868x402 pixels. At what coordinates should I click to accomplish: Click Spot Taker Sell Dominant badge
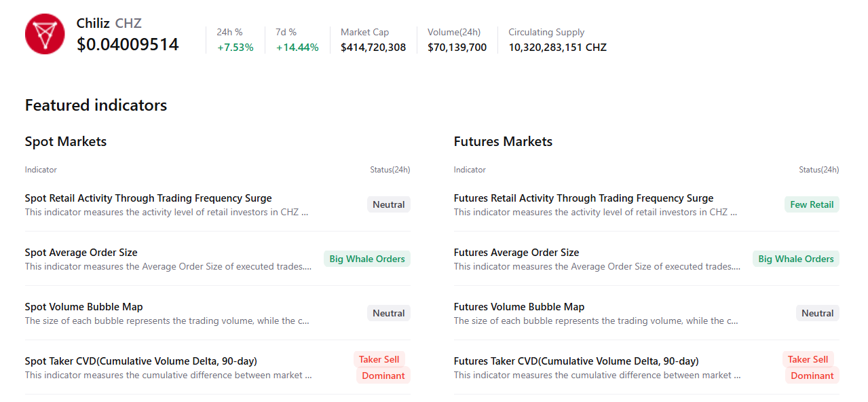(x=381, y=367)
